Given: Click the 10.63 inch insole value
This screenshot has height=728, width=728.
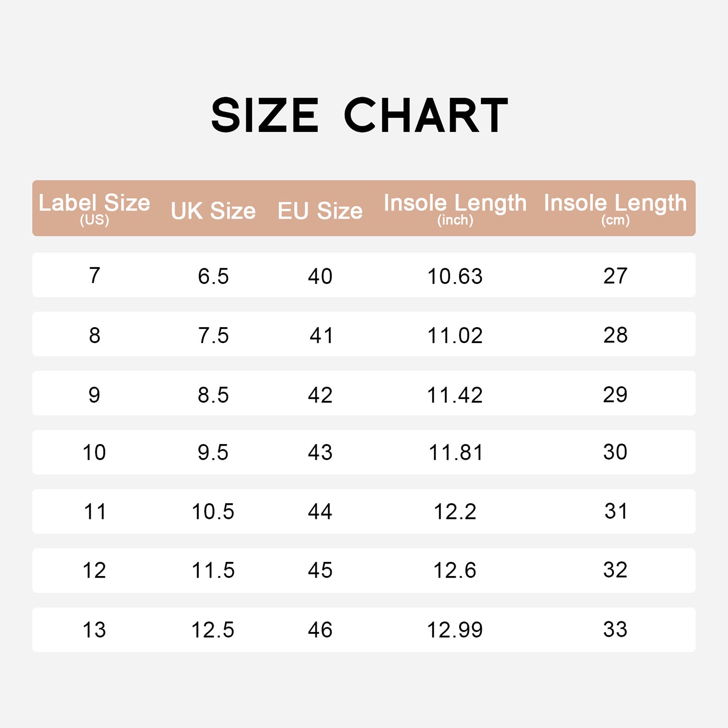Looking at the screenshot, I should [455, 276].
